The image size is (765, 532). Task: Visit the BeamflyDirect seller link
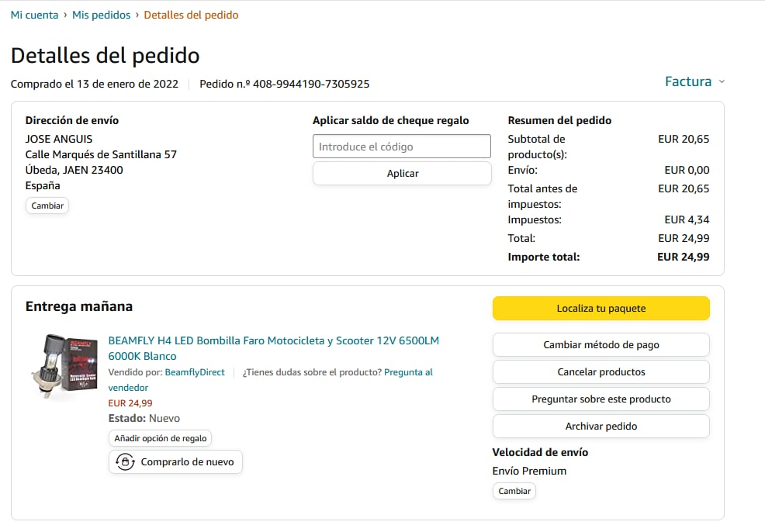[x=195, y=372]
